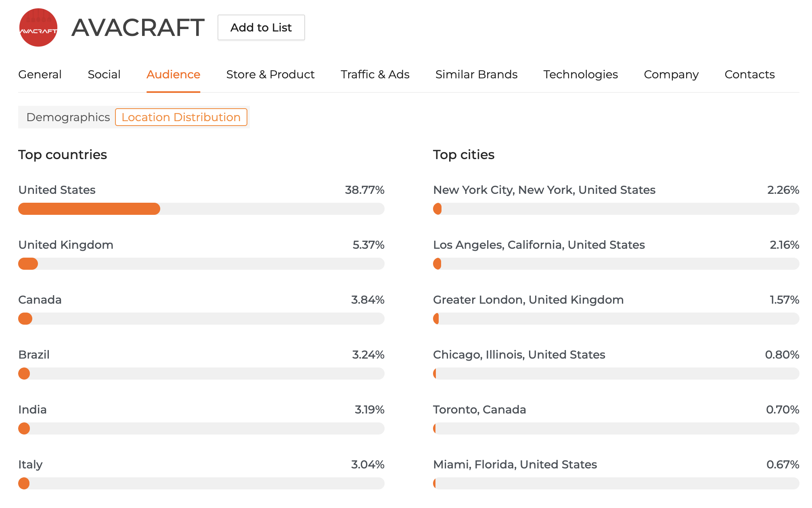
Task: Click the Miami, Florida city entry
Action: 515,464
